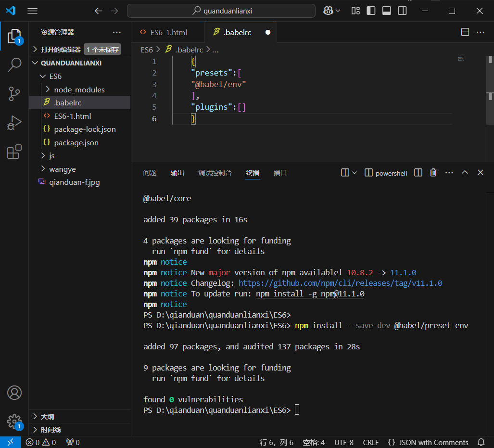The image size is (494, 448).
Task: Switch to the 输出 panel tab
Action: click(177, 173)
